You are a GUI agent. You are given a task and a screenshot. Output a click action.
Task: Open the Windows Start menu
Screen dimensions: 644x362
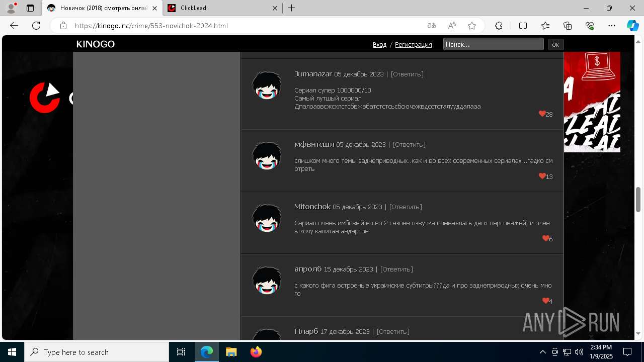12,352
